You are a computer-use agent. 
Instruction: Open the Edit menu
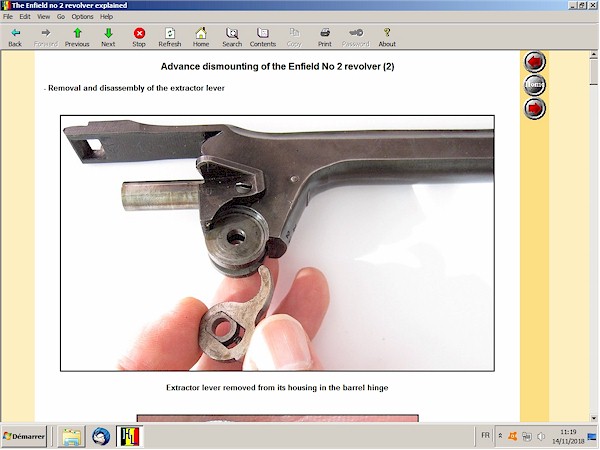(25, 16)
